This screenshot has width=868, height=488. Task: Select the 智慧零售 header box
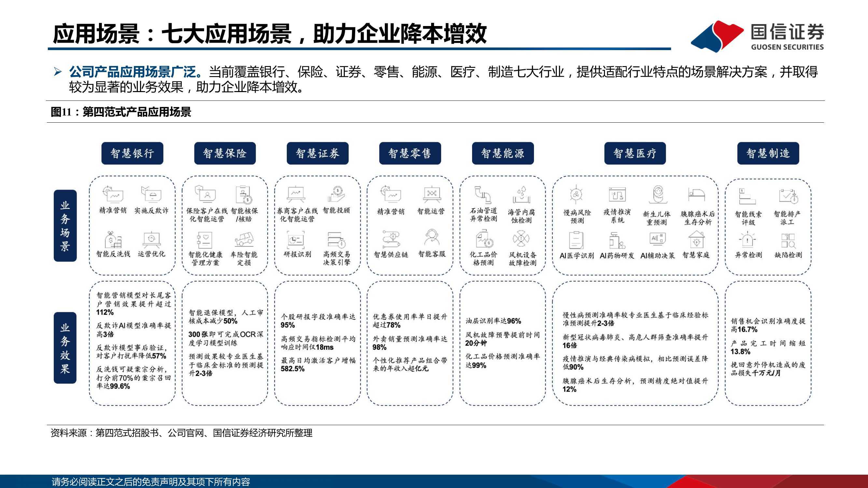click(x=410, y=153)
